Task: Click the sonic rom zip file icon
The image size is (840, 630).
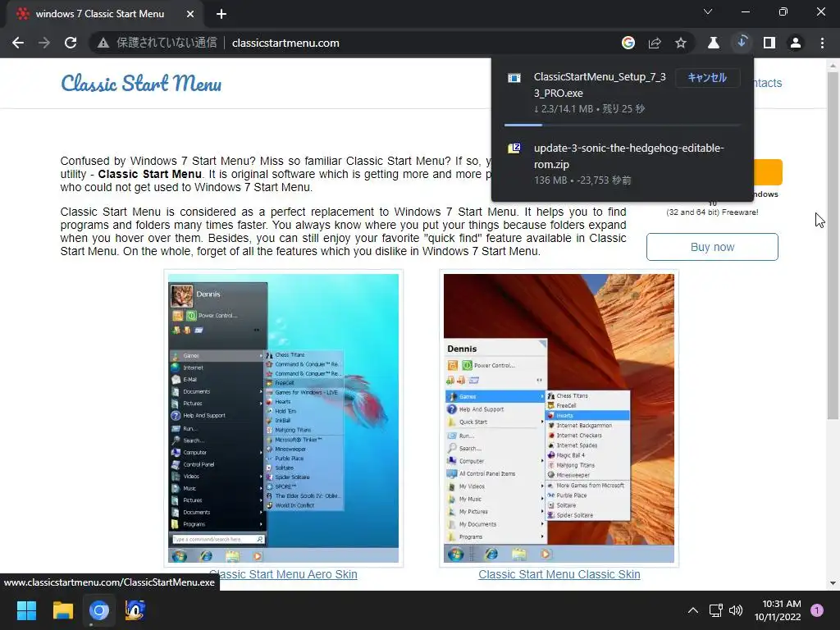Action: click(x=514, y=148)
